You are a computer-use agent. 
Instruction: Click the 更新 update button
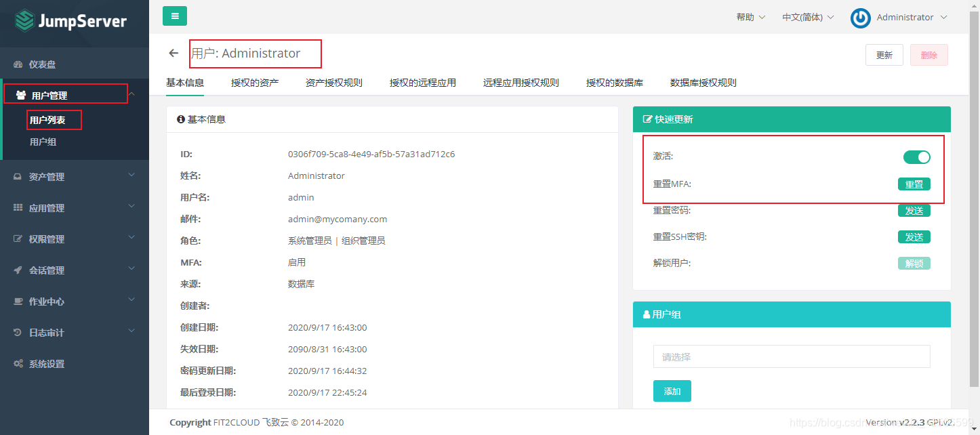pos(884,55)
